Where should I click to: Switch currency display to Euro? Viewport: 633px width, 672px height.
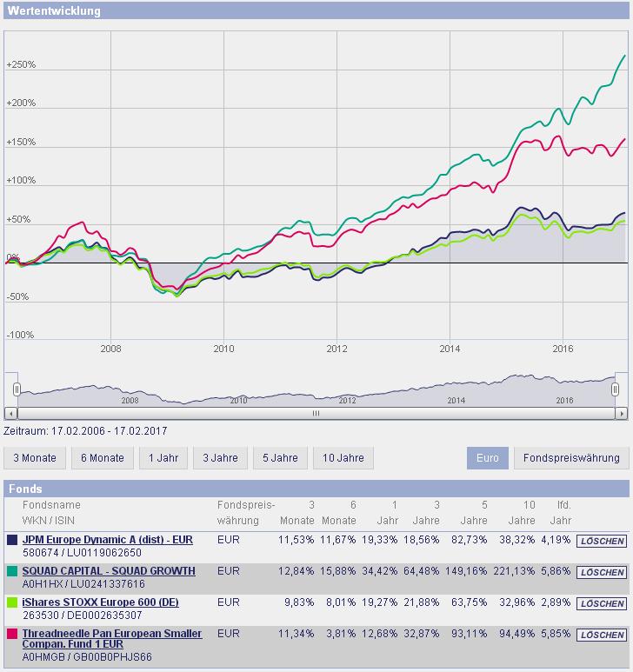tap(488, 457)
